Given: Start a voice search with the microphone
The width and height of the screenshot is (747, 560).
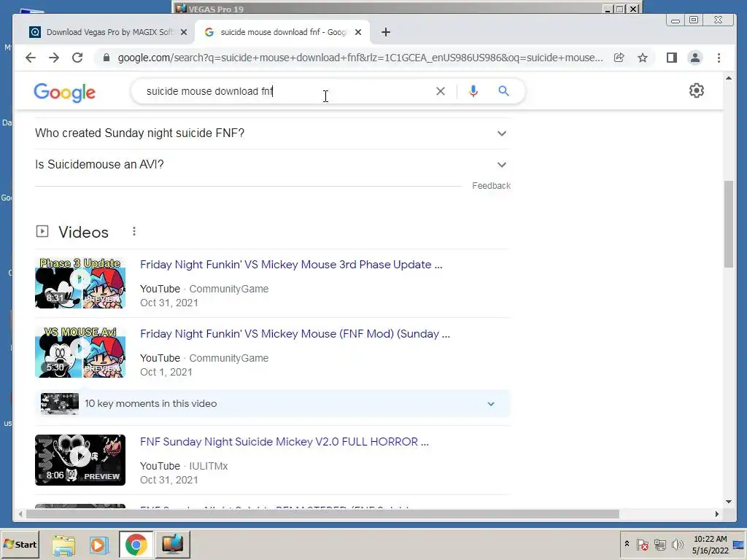Looking at the screenshot, I should (x=473, y=91).
